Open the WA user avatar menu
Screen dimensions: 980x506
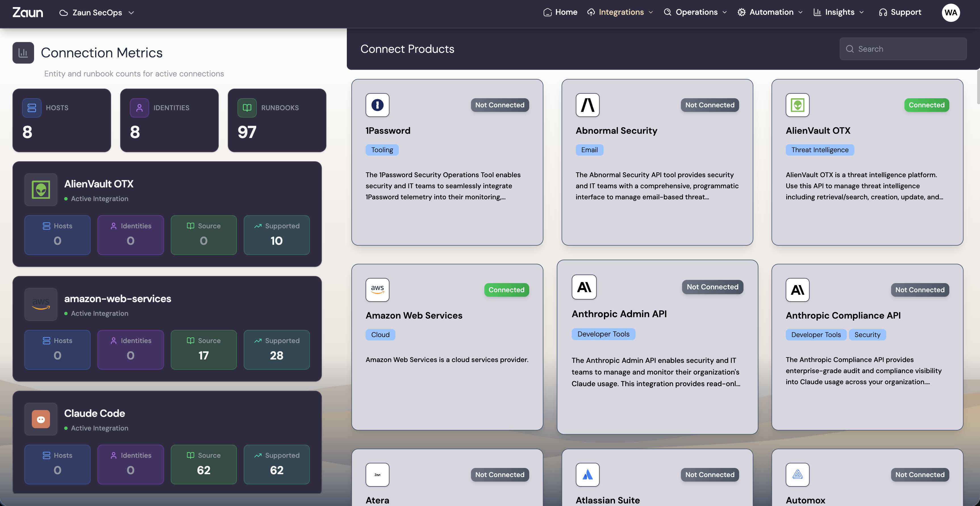tap(950, 12)
